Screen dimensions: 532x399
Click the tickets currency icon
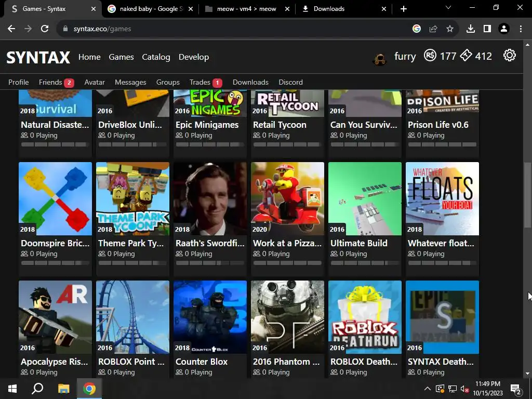[466, 55]
